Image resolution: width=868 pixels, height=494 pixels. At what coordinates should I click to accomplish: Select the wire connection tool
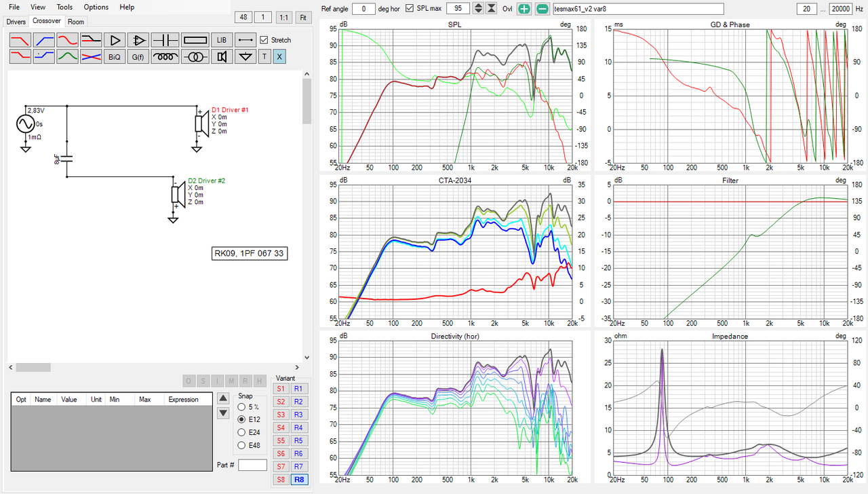245,40
